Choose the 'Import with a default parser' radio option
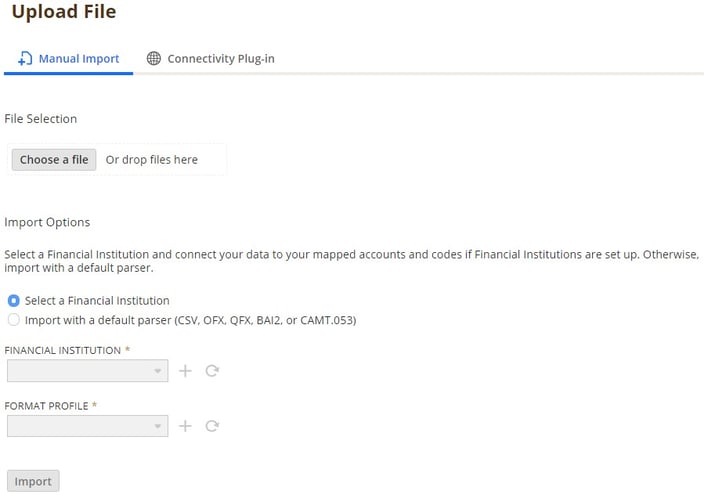This screenshot has height=498, width=704. (x=13, y=320)
